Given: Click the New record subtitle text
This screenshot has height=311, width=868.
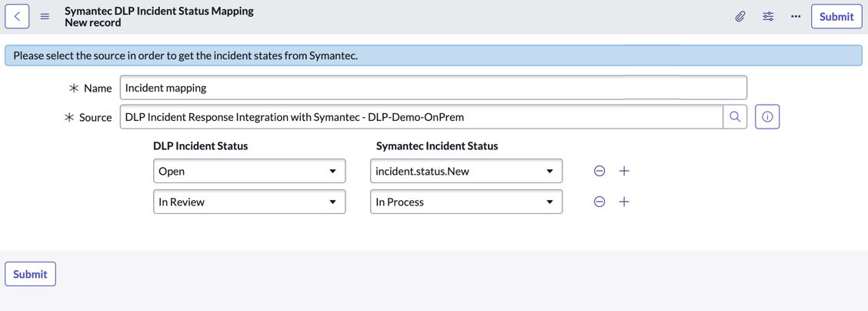Looking at the screenshot, I should (x=92, y=22).
